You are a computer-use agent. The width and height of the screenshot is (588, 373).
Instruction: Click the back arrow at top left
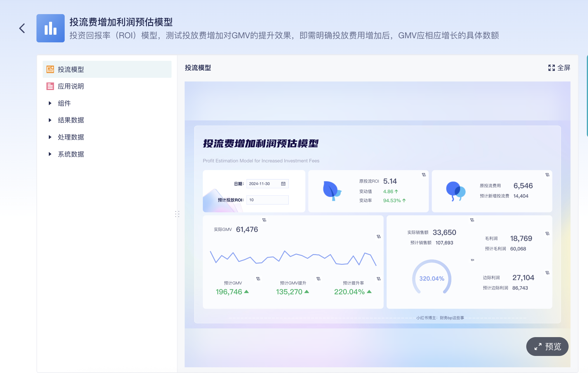pos(22,28)
